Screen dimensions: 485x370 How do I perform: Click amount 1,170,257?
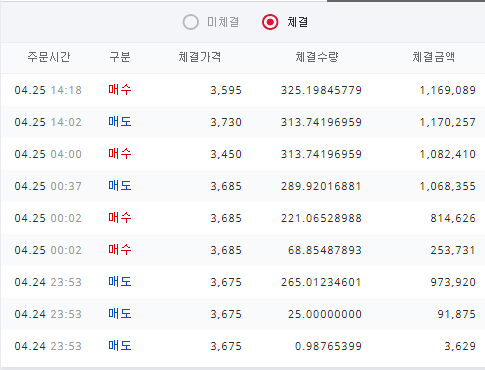coord(448,122)
